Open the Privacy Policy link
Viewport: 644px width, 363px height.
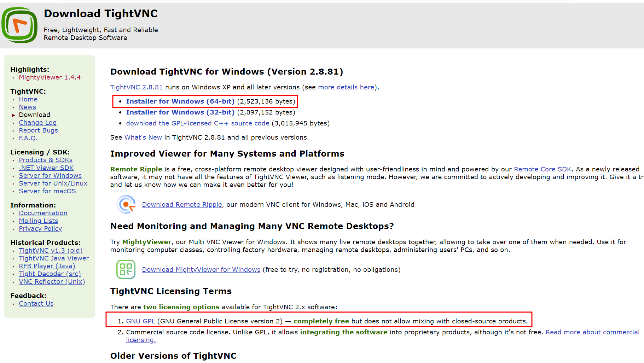41,229
